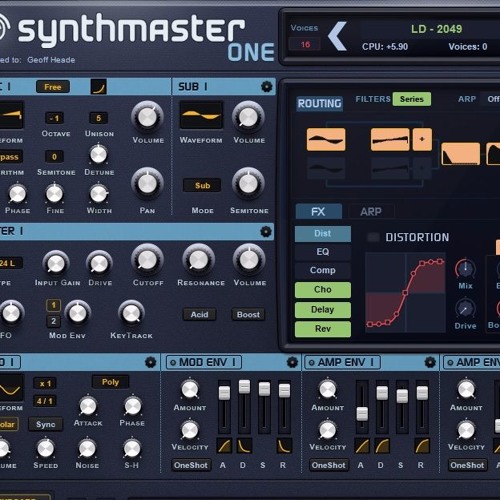
Task: Open the SUB 1 settings gear
Action: pyautogui.click(x=266, y=87)
